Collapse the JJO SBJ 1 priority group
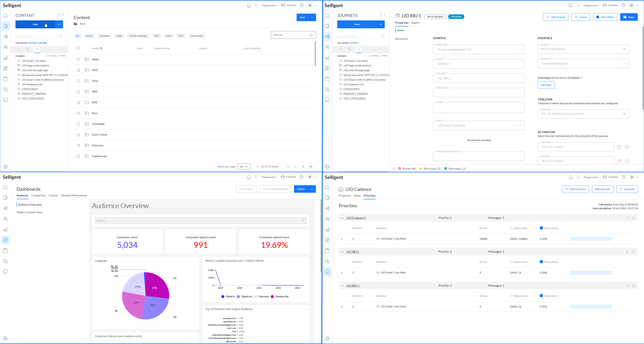The height and width of the screenshot is (344, 644). point(342,252)
